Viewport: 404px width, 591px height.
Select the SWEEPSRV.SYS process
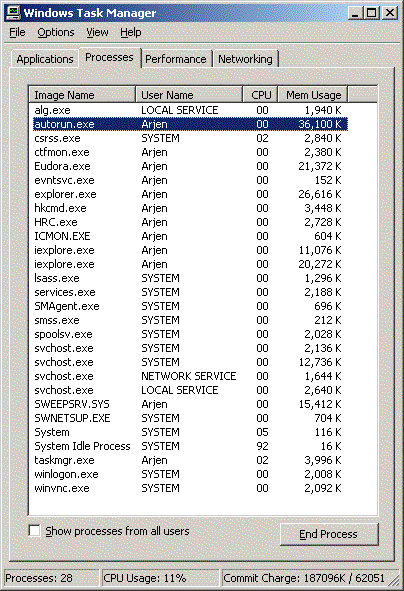190,404
